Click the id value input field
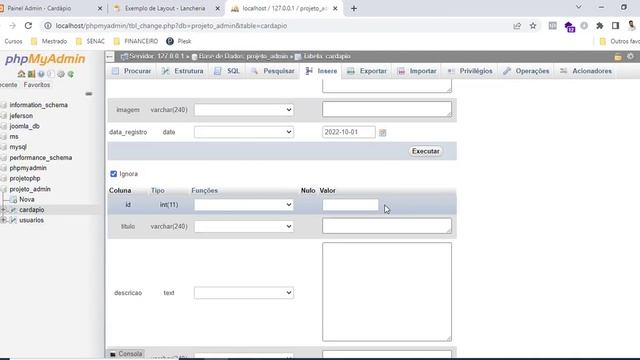Viewport: 640px width, 360px height. coord(350,205)
